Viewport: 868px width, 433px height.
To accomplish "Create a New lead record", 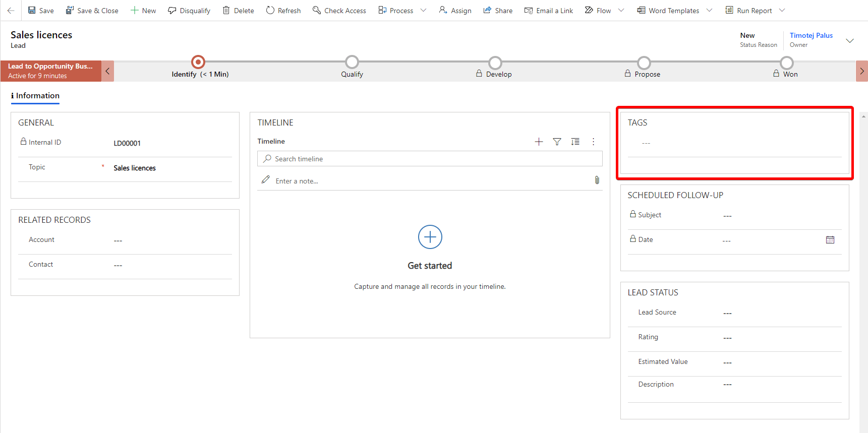I will point(143,10).
